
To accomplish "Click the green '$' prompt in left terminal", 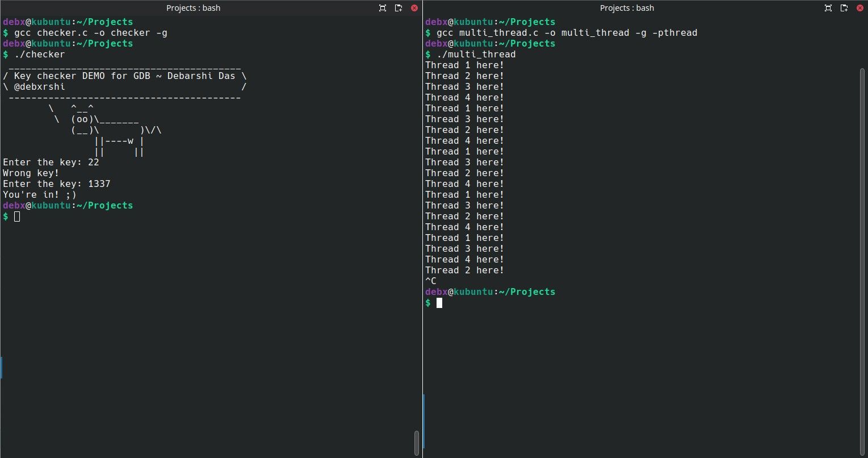I will click(x=5, y=216).
